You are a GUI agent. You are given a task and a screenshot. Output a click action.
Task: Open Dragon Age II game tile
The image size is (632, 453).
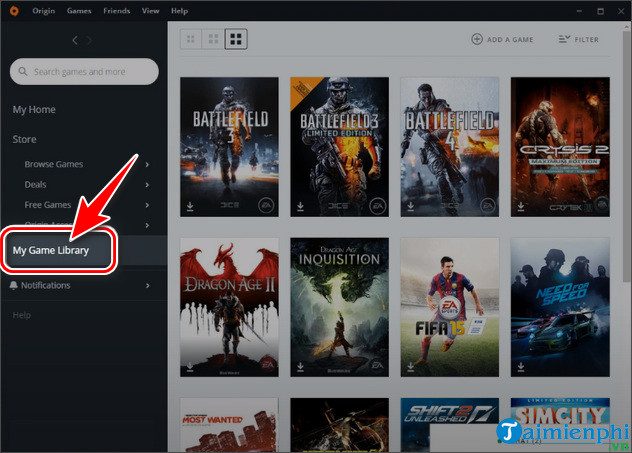click(x=229, y=307)
